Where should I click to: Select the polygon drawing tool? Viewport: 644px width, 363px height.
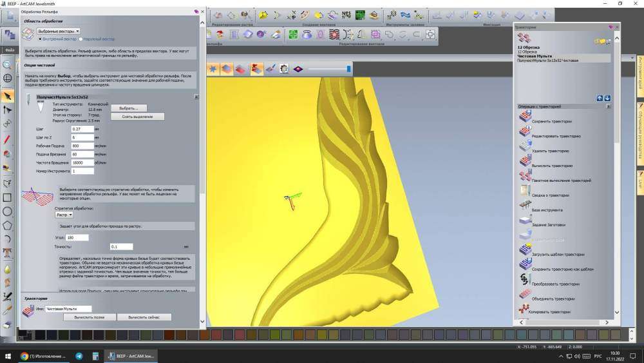pyautogui.click(x=8, y=225)
